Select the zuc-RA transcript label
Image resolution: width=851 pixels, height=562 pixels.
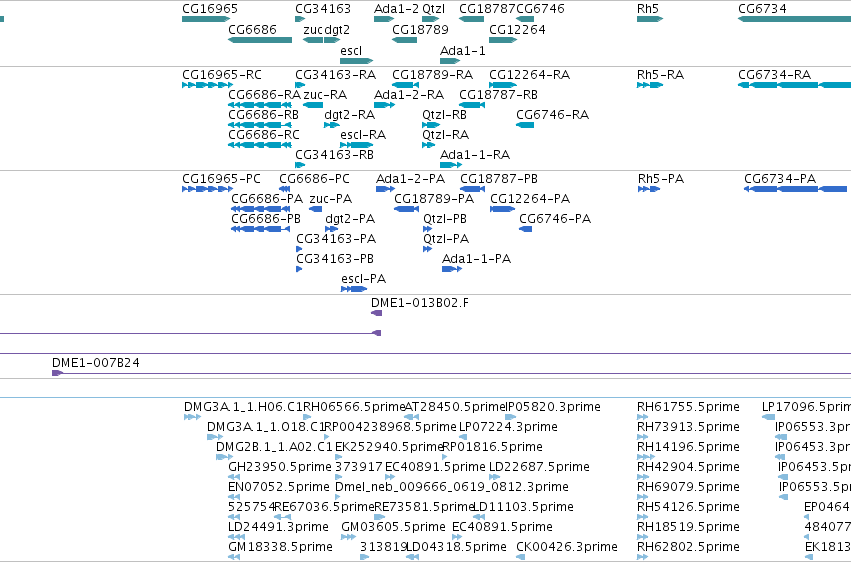[x=325, y=94]
